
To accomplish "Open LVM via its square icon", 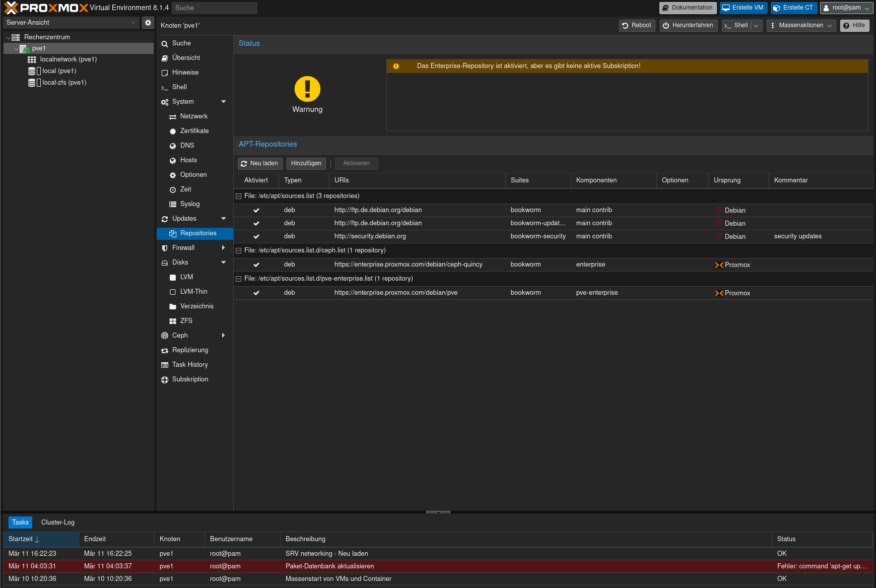I will (173, 278).
